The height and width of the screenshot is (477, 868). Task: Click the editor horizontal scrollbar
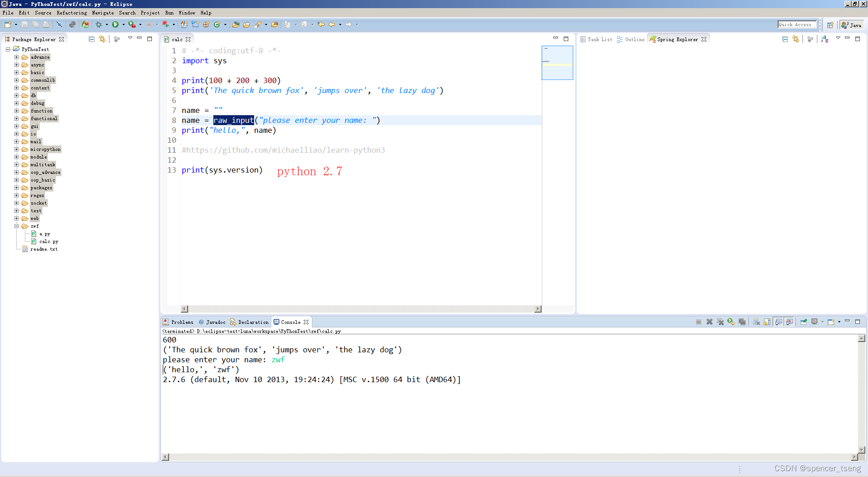pyautogui.click(x=361, y=309)
